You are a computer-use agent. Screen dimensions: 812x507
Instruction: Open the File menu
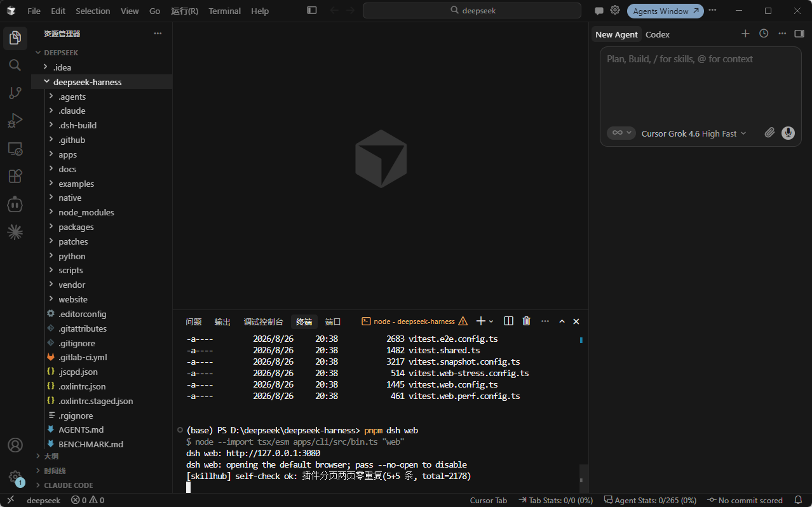34,11
